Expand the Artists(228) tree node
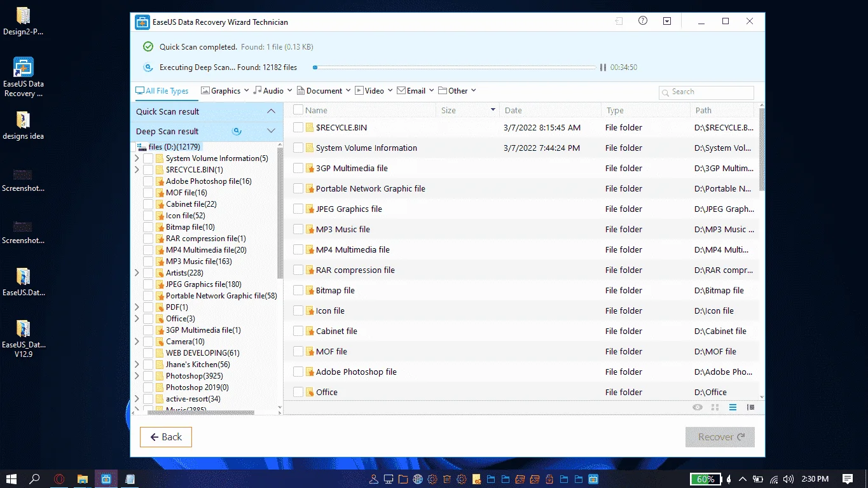This screenshot has height=488, width=868. pyautogui.click(x=137, y=273)
